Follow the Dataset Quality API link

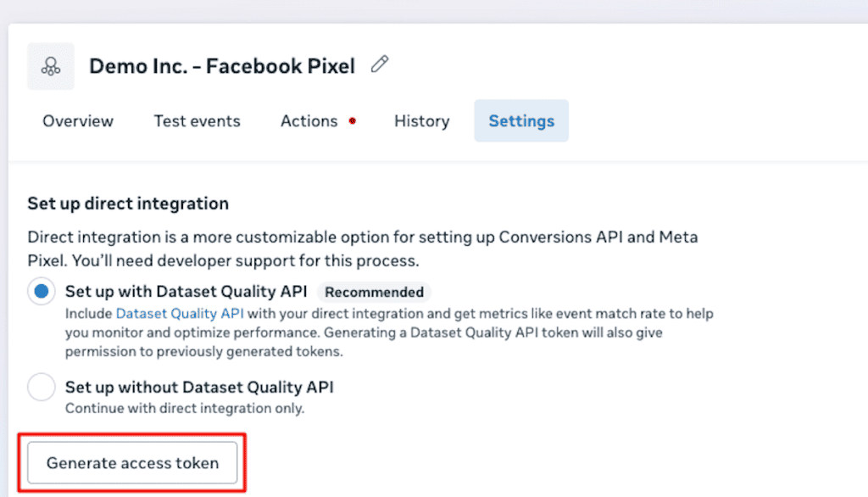pyautogui.click(x=180, y=314)
